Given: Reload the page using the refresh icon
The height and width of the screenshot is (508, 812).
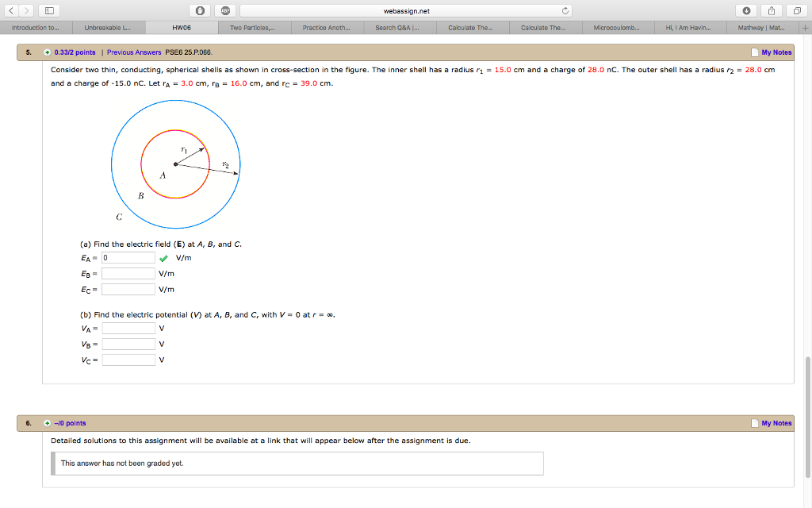Looking at the screenshot, I should (565, 11).
